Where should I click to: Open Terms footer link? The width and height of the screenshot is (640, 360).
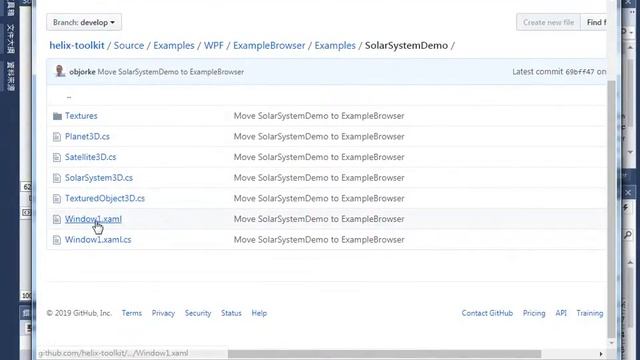coord(131,313)
